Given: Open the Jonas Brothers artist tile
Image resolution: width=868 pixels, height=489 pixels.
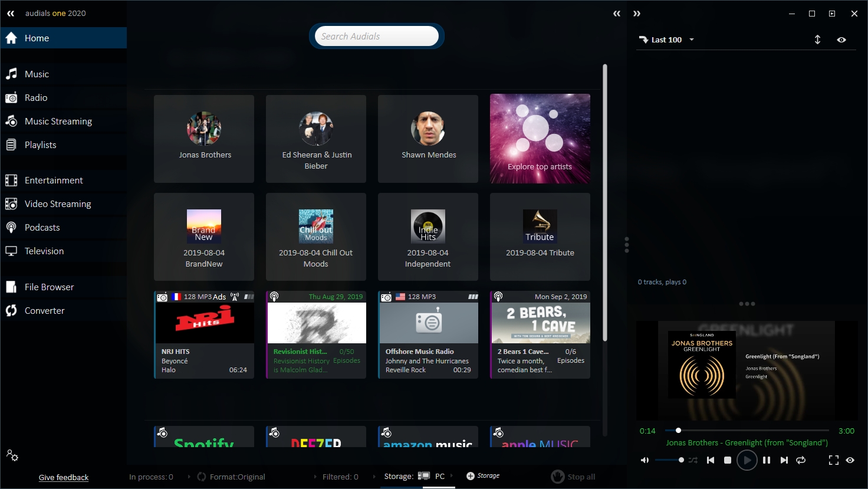Looking at the screenshot, I should click(204, 139).
